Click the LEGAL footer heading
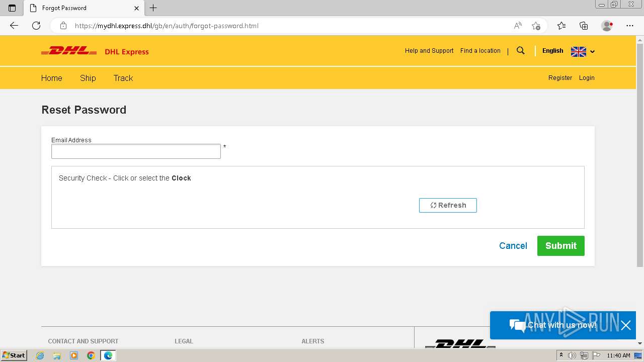The image size is (644, 362). (x=184, y=341)
